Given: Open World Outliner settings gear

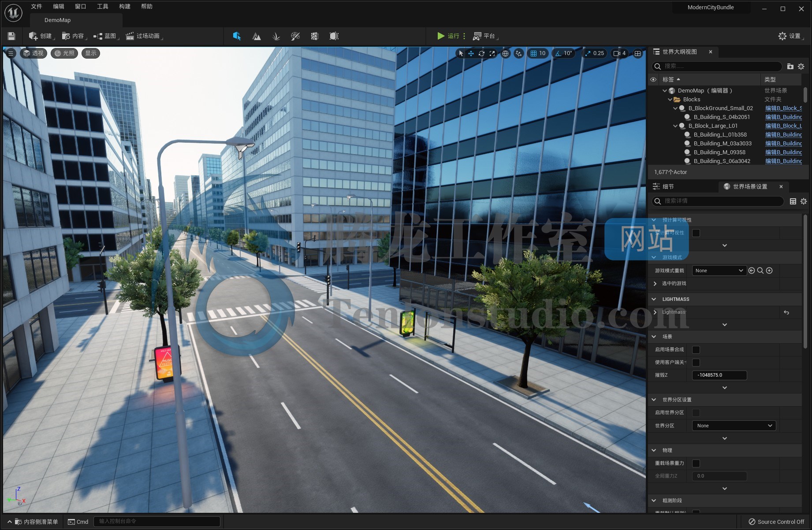Looking at the screenshot, I should point(801,67).
